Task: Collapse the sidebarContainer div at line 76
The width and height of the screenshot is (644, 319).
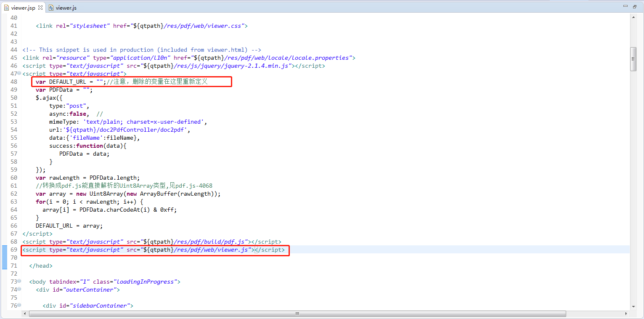Action: 19,306
